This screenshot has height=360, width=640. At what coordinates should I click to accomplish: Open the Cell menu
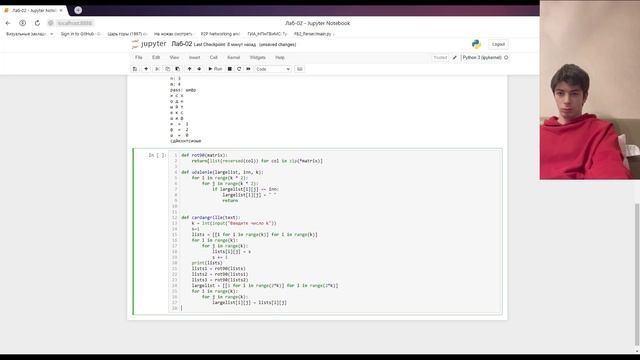click(x=213, y=58)
